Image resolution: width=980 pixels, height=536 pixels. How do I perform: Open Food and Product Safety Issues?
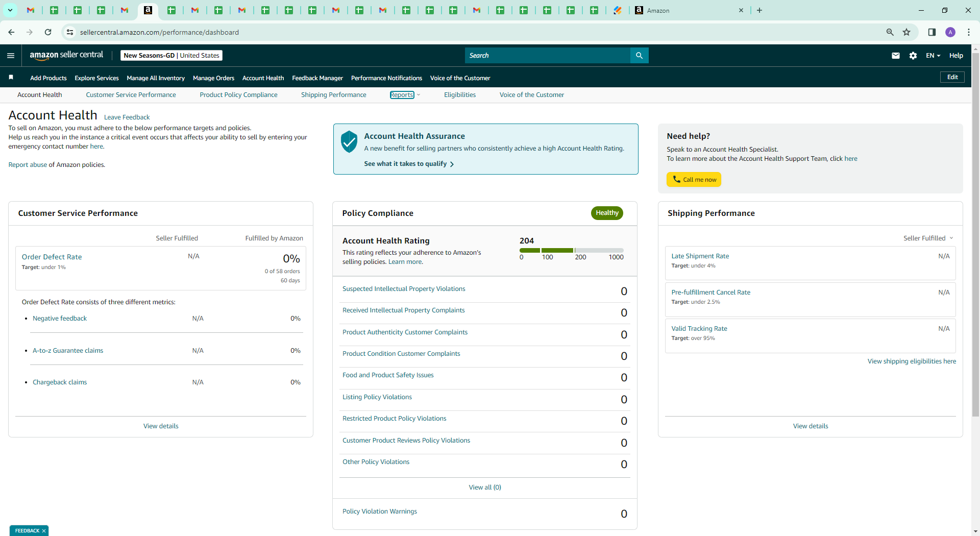[388, 375]
